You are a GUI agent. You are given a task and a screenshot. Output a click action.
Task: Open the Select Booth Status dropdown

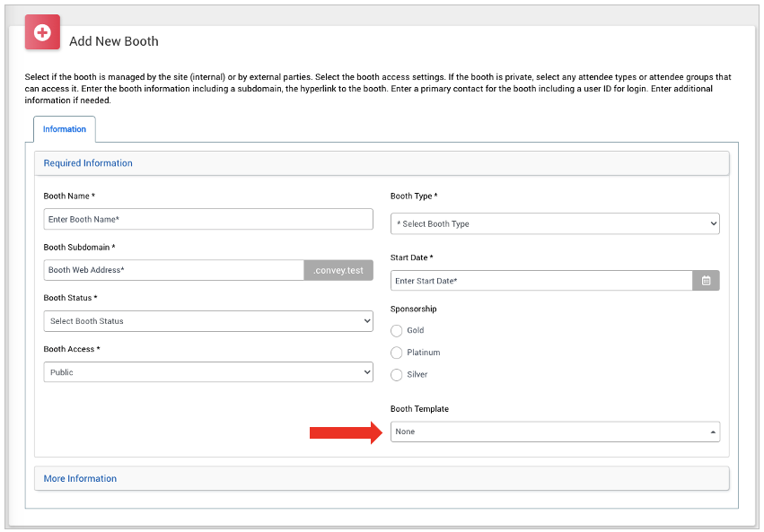(208, 321)
